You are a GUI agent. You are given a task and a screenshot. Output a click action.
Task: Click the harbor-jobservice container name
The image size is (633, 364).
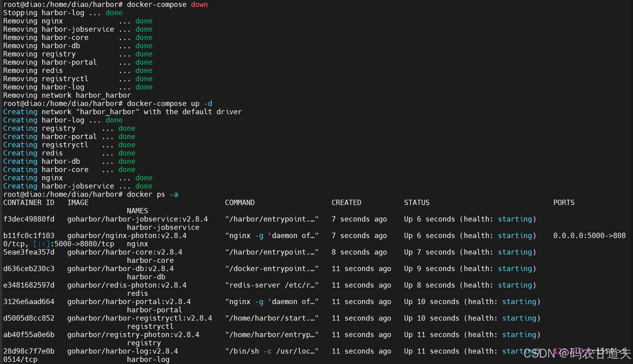[x=163, y=227]
